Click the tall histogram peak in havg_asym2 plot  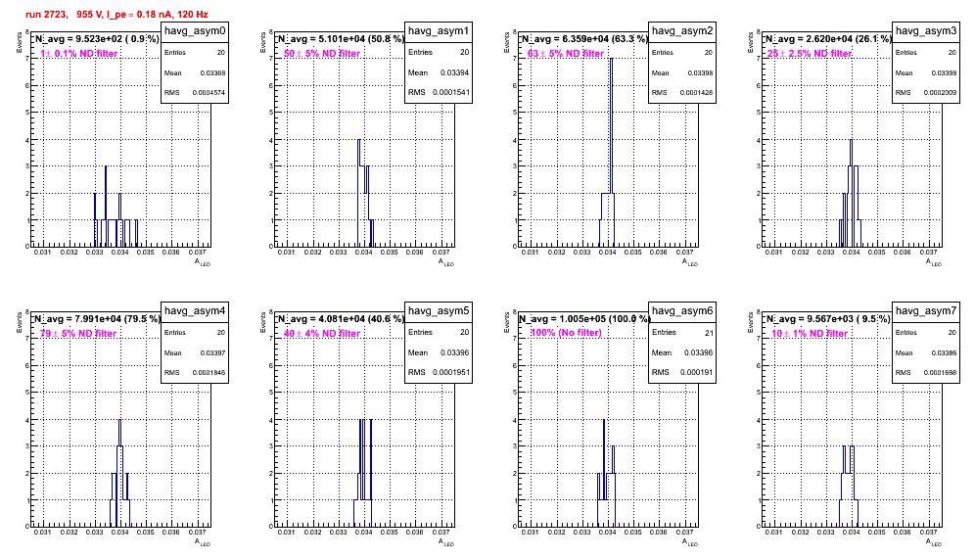tap(611, 124)
